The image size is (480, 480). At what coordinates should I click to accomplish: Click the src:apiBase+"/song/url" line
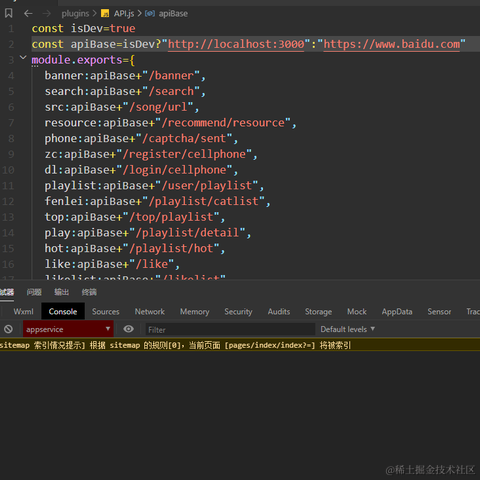(122, 107)
